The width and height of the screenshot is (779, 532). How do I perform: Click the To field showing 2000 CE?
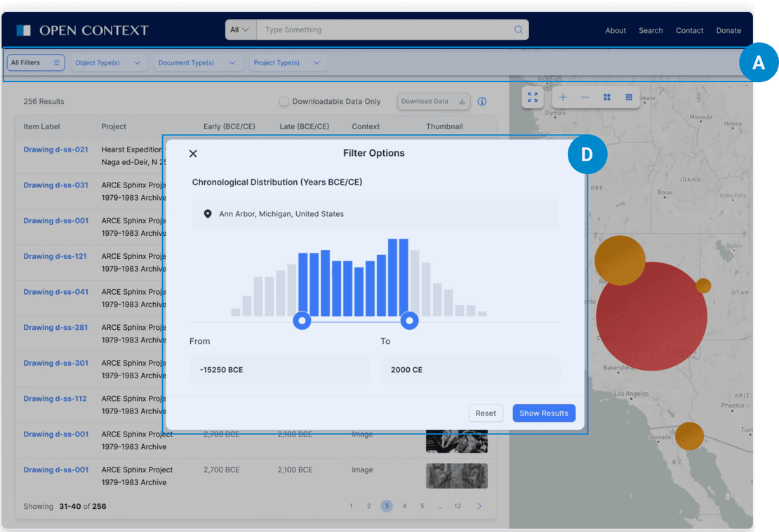(x=470, y=370)
